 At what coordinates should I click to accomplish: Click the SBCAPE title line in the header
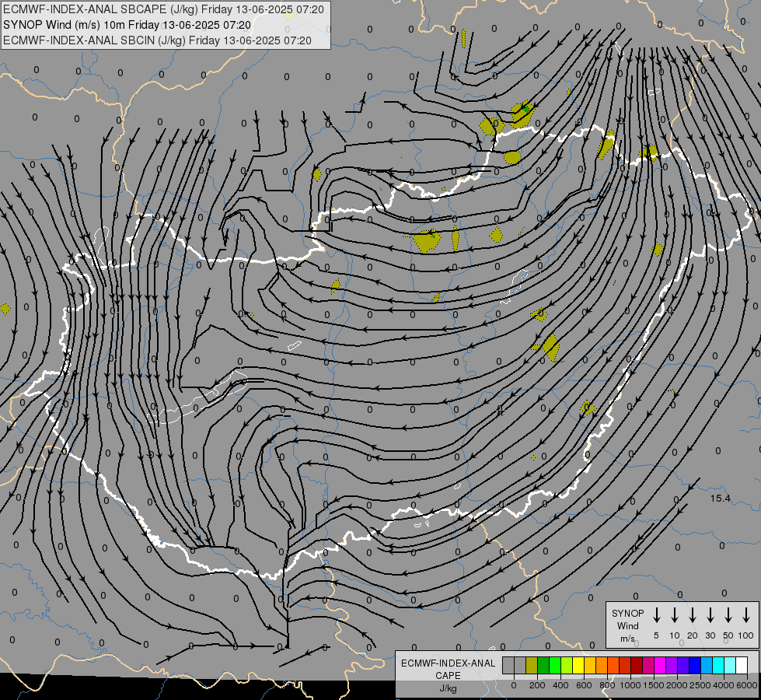coord(163,9)
